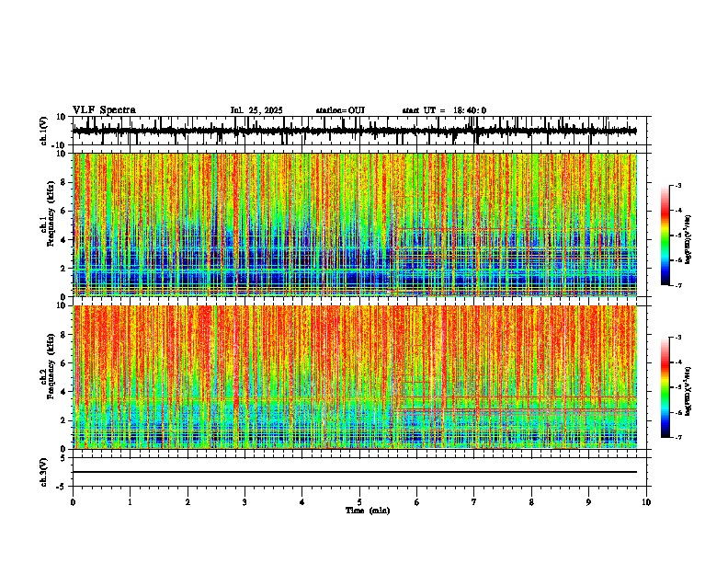The image size is (728, 563).
Task: Click time axis tick label '8'
Action: point(531,502)
